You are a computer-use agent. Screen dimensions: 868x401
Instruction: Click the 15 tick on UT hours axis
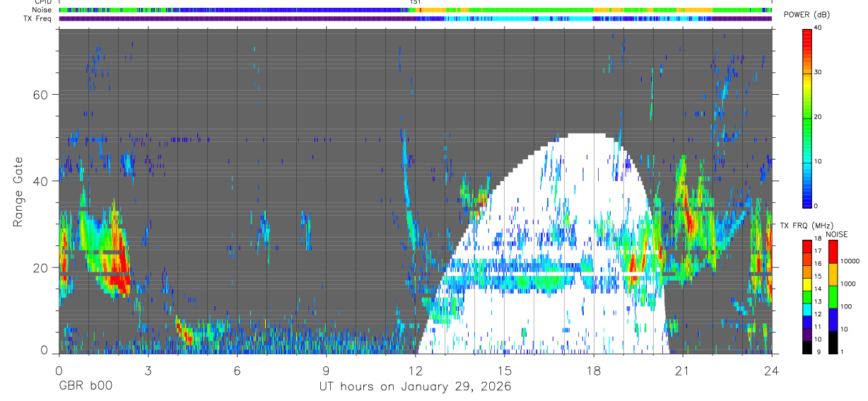pyautogui.click(x=504, y=370)
